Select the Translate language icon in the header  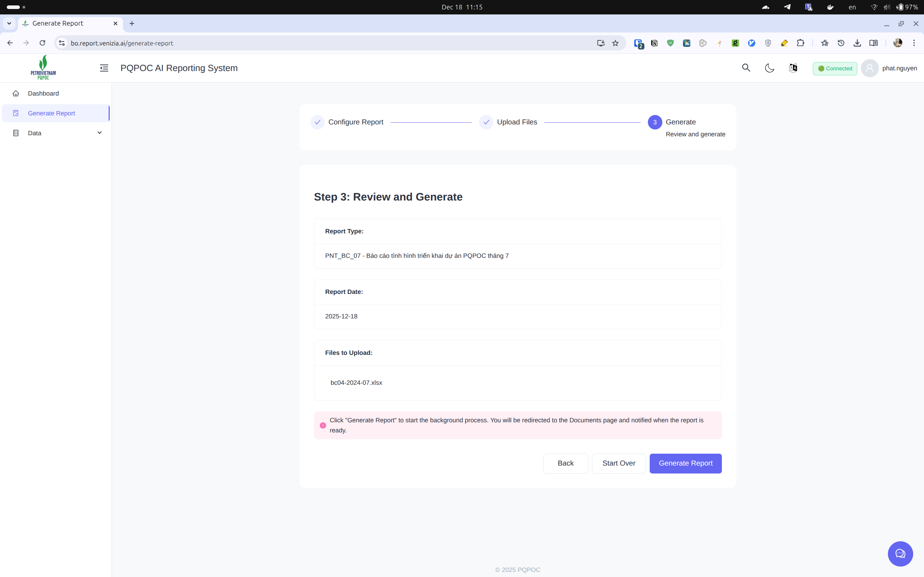pos(793,68)
